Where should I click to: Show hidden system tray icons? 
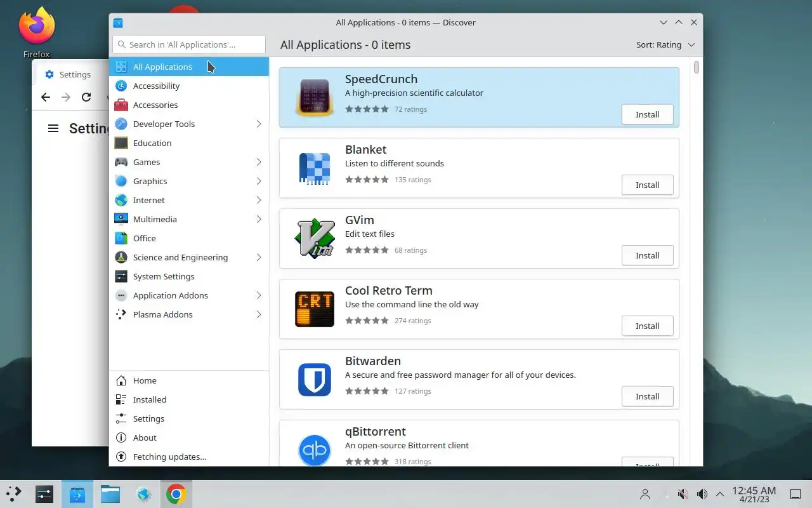tap(720, 494)
